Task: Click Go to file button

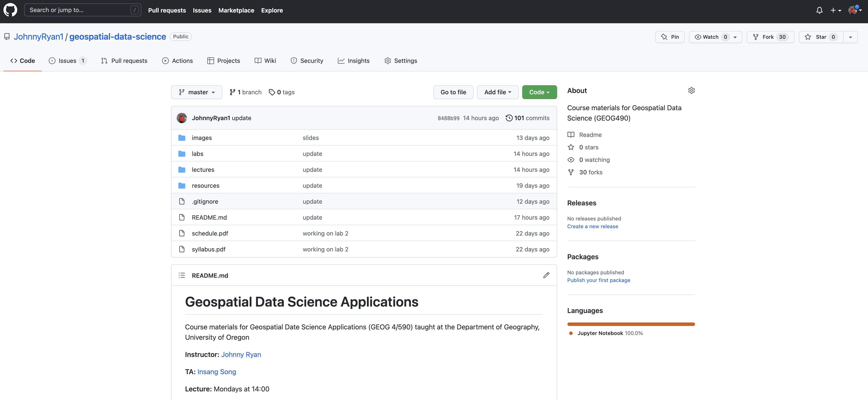Action: click(453, 92)
